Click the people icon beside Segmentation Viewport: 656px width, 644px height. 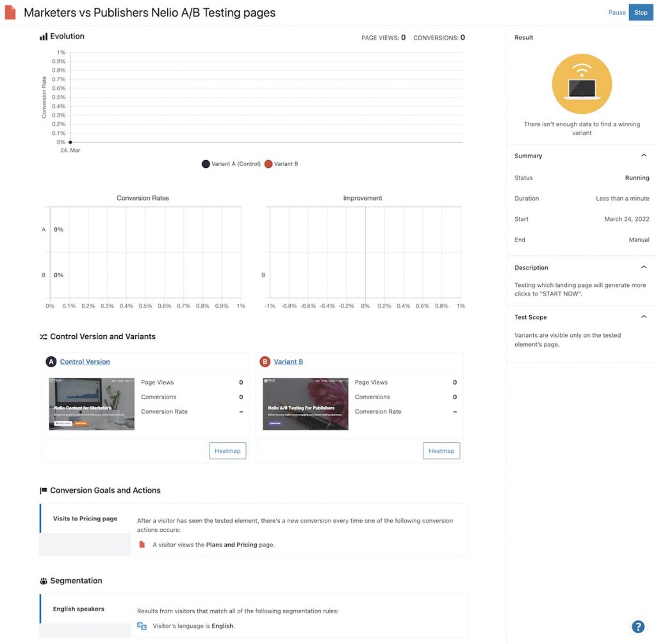[44, 581]
